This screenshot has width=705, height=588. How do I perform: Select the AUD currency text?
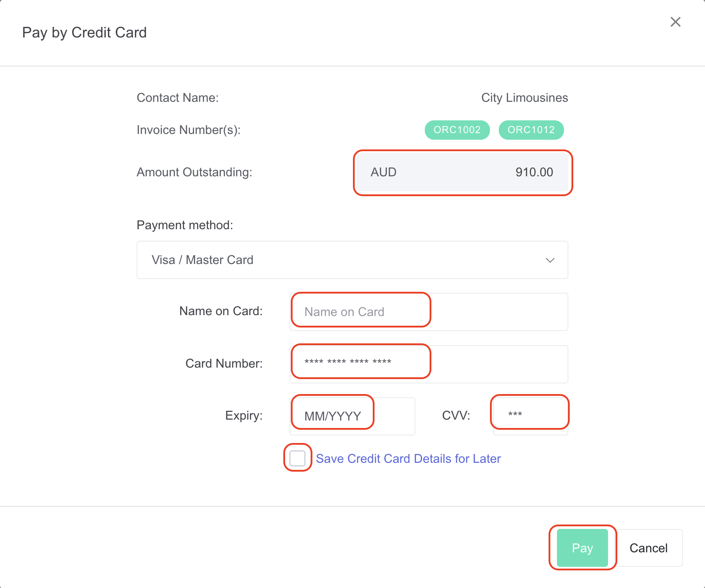click(x=383, y=172)
